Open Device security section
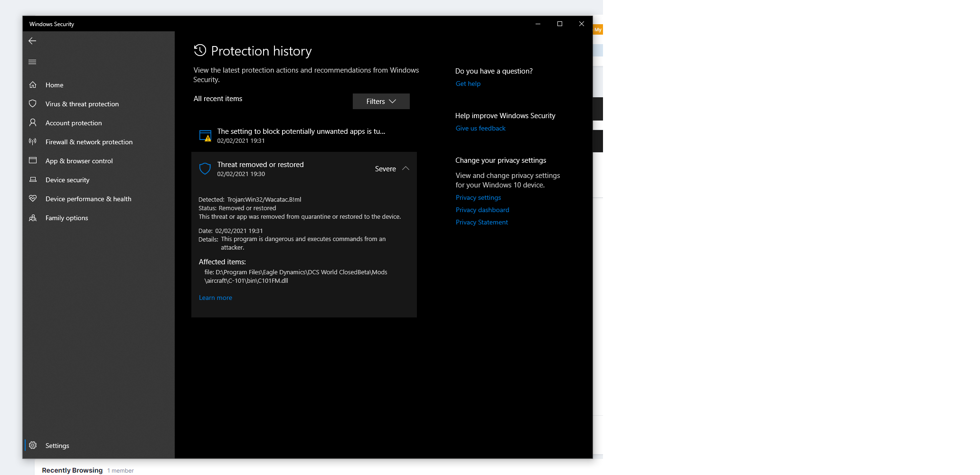The height and width of the screenshot is (475, 980). pos(99,180)
